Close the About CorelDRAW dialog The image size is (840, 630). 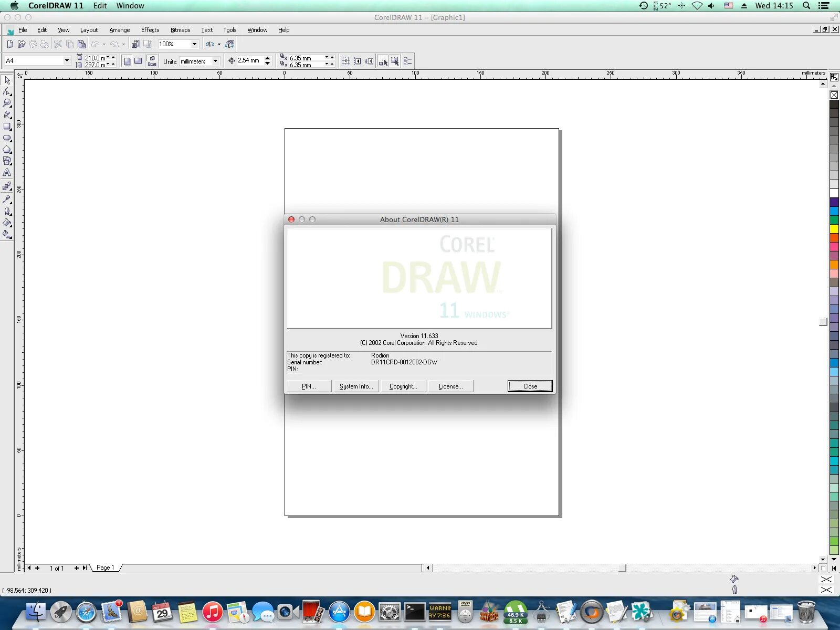tap(530, 386)
